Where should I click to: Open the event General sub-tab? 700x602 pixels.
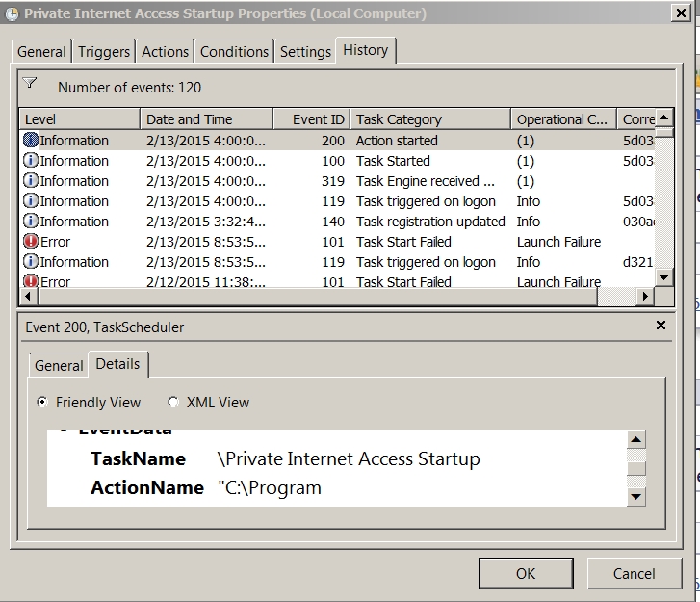[59, 366]
